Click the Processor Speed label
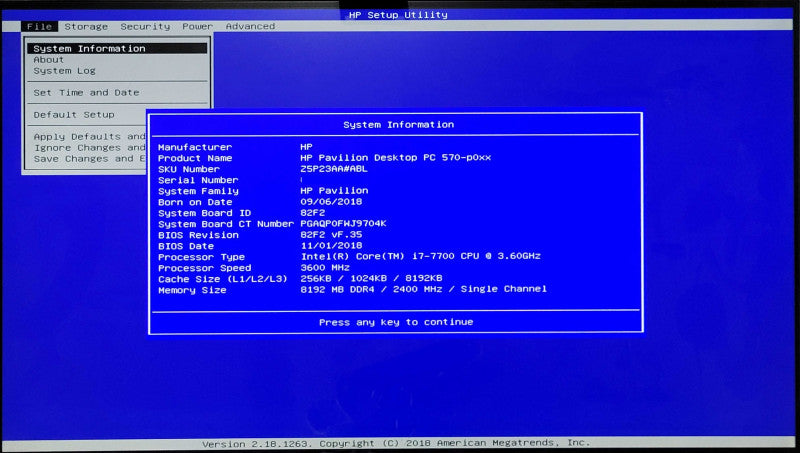Viewport: 800px width, 453px height. (204, 269)
